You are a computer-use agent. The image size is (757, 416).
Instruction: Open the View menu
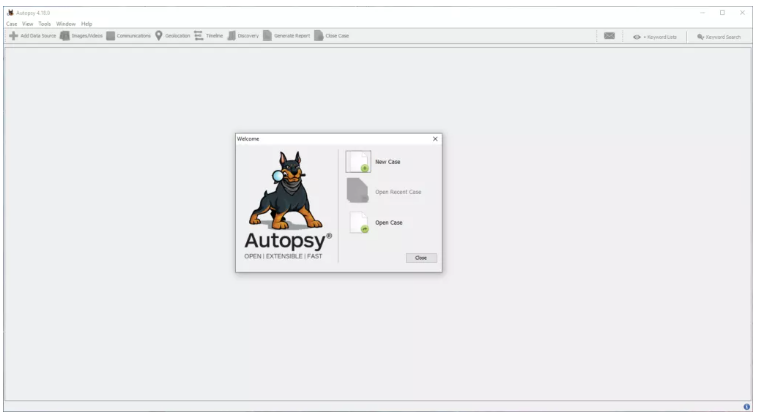click(28, 24)
